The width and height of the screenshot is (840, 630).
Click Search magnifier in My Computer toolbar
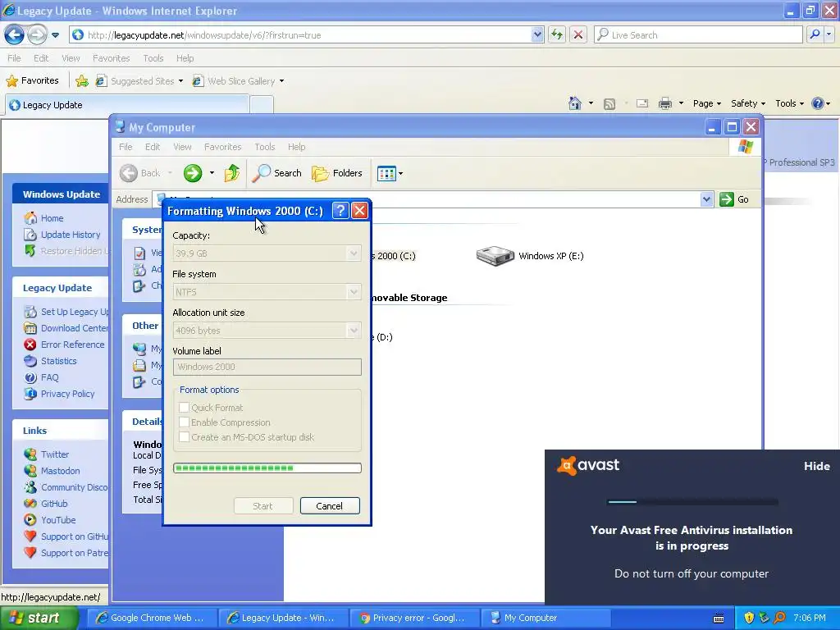coord(277,173)
